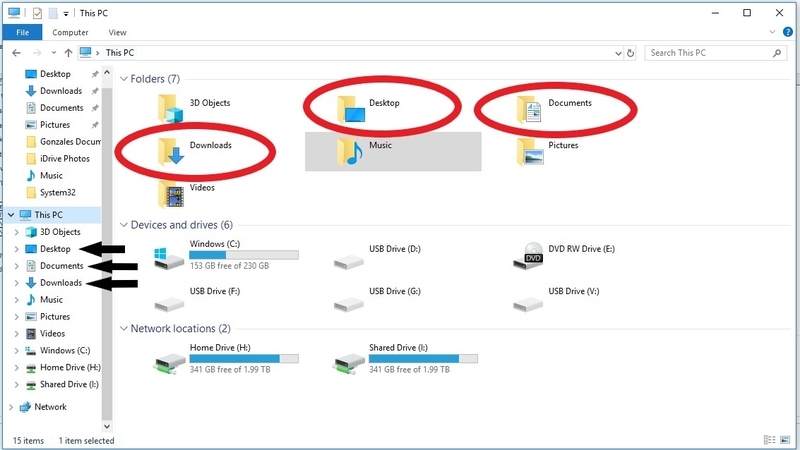Collapse the Folders (7) group
The height and width of the screenshot is (450, 800).
123,79
